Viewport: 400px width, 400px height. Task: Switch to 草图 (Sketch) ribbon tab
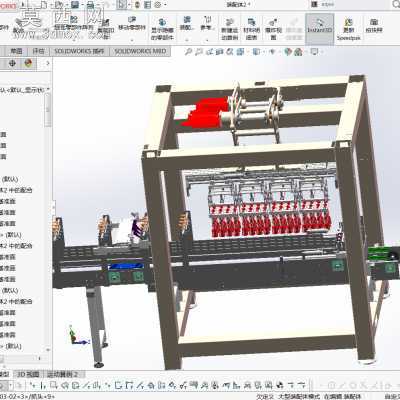[x=16, y=51]
